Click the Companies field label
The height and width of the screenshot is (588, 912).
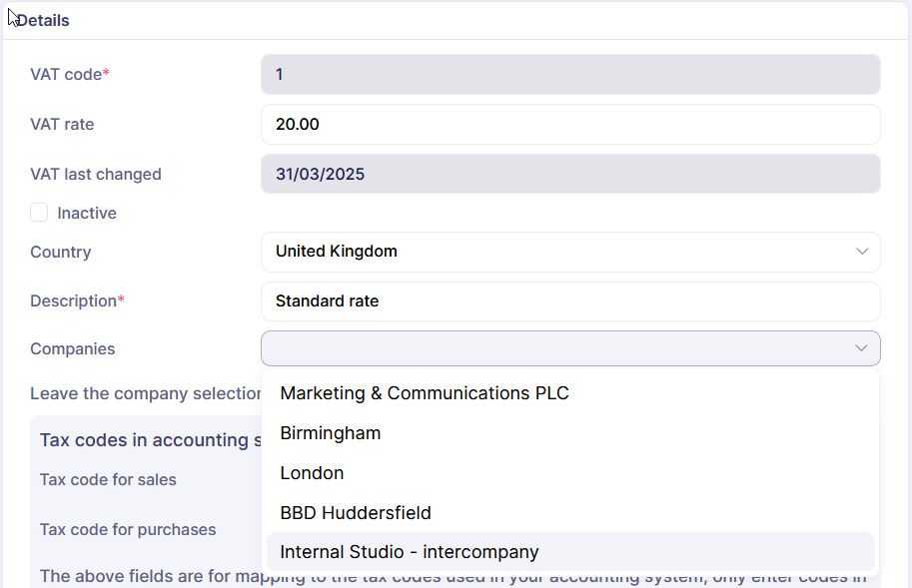[72, 349]
